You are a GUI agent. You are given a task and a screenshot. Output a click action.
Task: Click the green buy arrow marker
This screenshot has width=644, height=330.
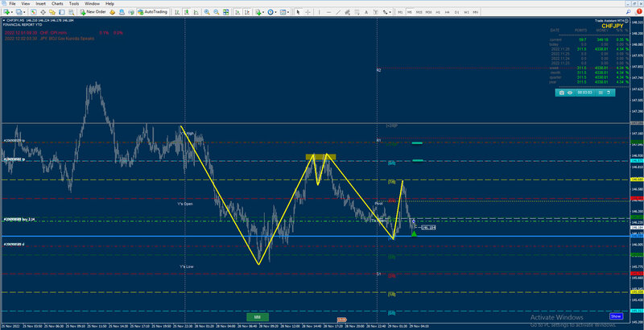pyautogui.click(x=414, y=233)
